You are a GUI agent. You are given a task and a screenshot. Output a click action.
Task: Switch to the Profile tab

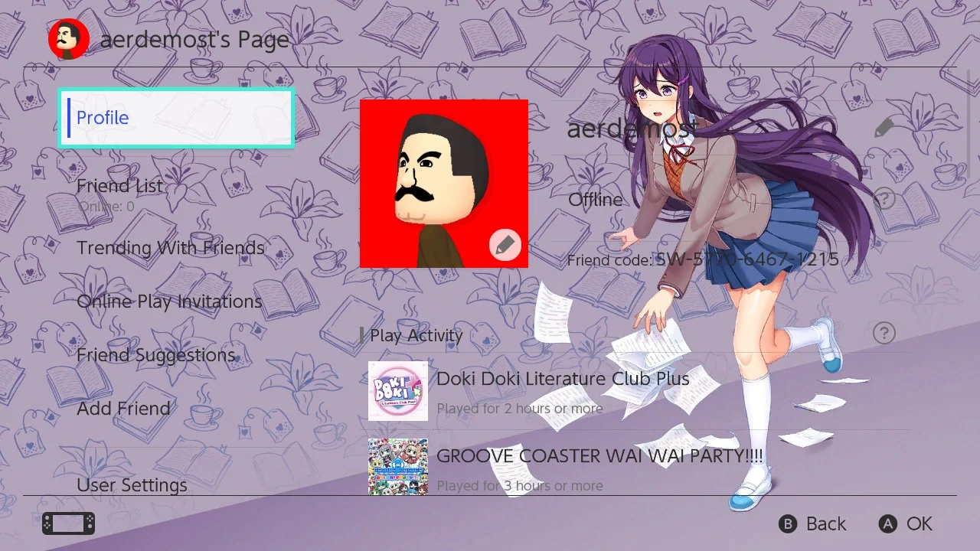click(x=176, y=118)
